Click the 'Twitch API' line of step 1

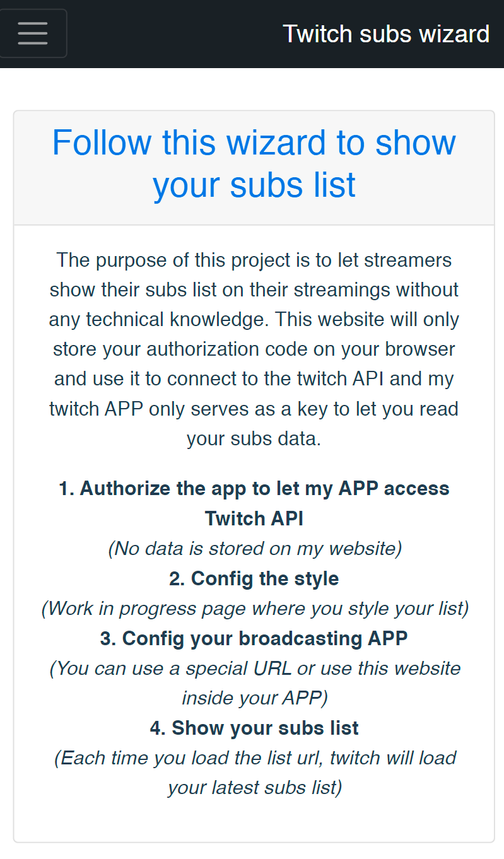[x=254, y=518]
